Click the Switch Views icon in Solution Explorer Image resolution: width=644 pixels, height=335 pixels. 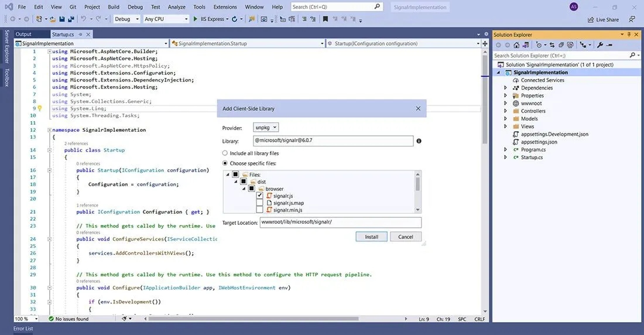526,45
